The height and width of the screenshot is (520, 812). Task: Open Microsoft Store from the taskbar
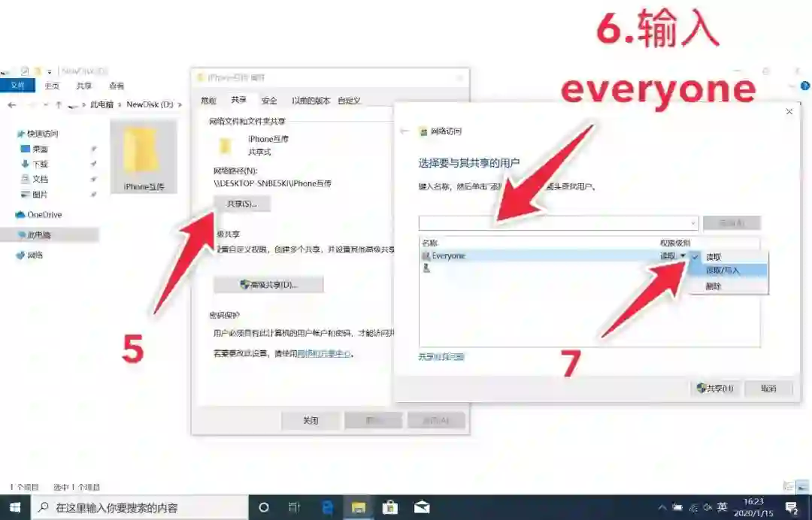point(390,507)
